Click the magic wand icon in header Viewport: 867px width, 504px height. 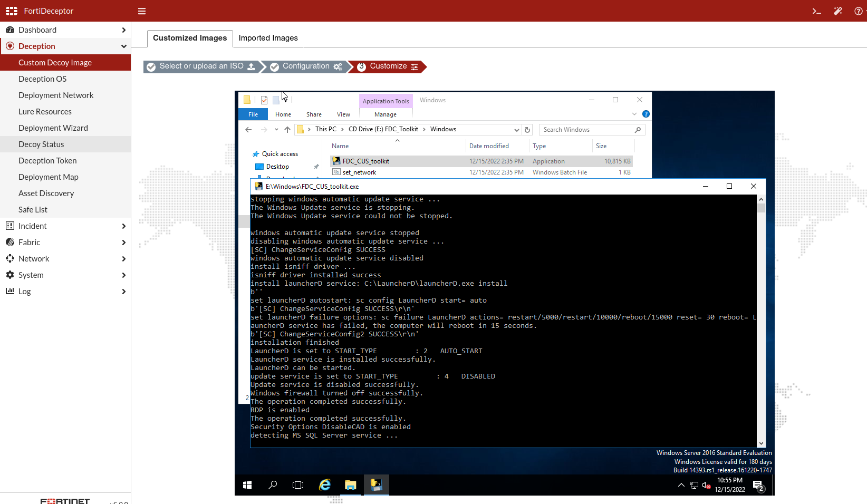(837, 11)
